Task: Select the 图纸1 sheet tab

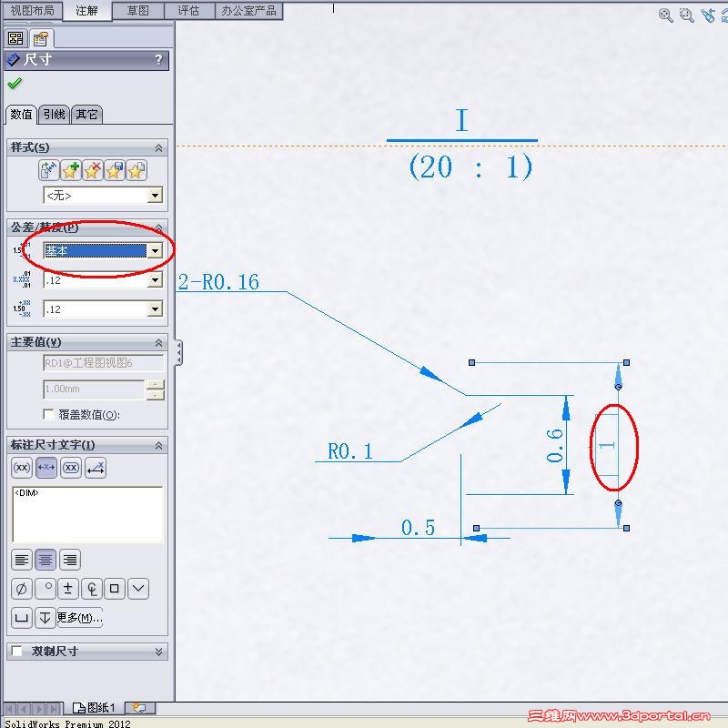Action: 94,708
